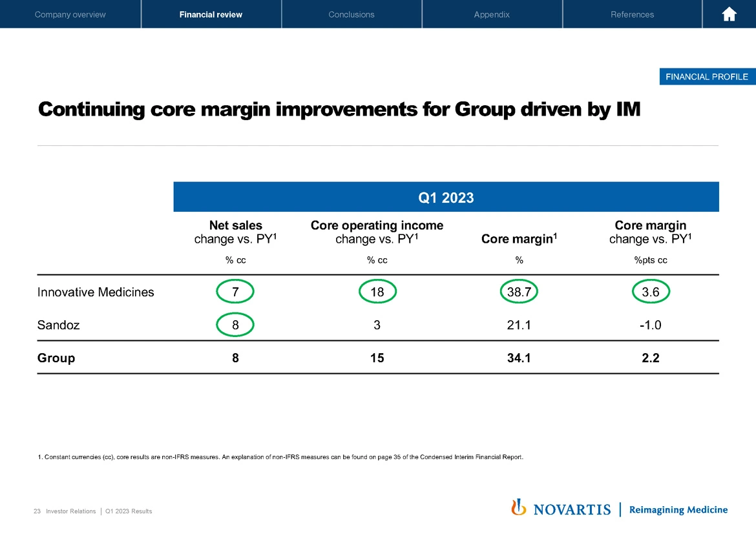756x534 pixels.
Task: Click Sandoz circled net sales value 8
Action: pyautogui.click(x=236, y=325)
